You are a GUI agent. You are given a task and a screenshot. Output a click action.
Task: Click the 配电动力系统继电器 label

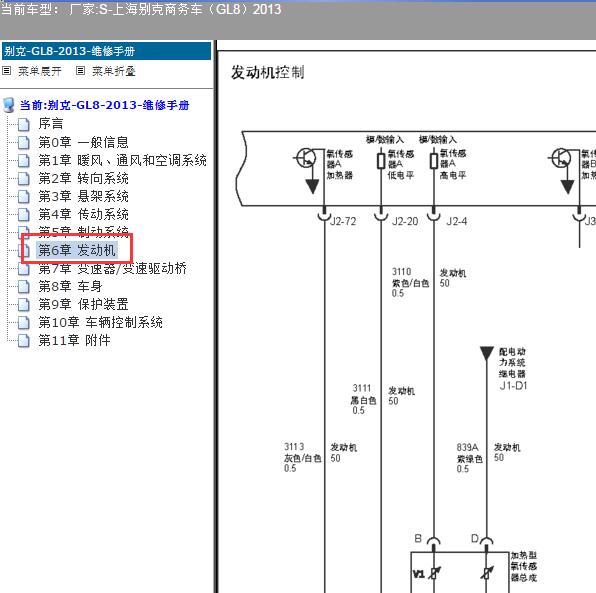[512, 363]
